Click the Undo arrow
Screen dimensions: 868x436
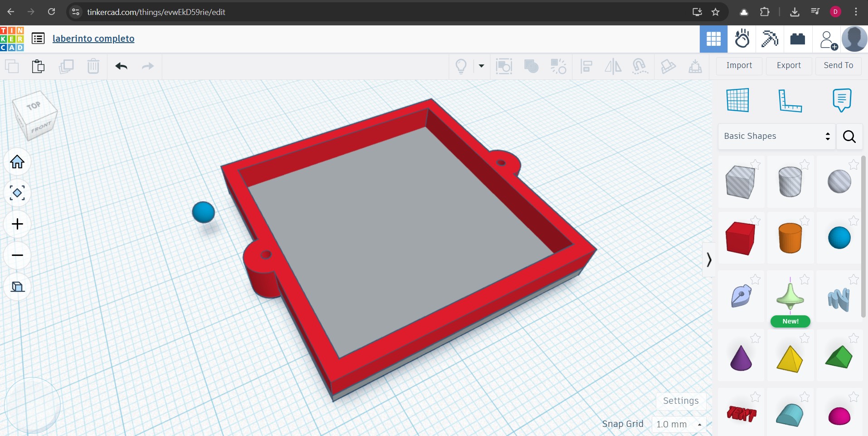pyautogui.click(x=121, y=66)
